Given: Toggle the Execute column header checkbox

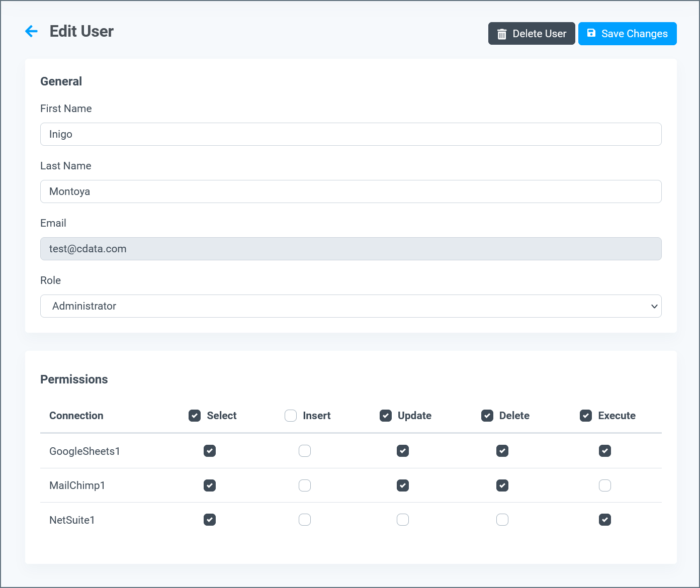Looking at the screenshot, I should (586, 416).
